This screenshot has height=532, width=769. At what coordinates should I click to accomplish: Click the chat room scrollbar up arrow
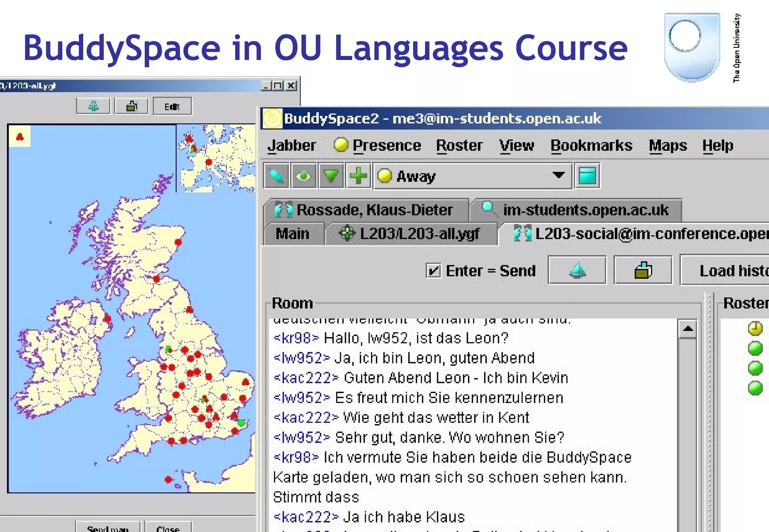click(x=688, y=329)
